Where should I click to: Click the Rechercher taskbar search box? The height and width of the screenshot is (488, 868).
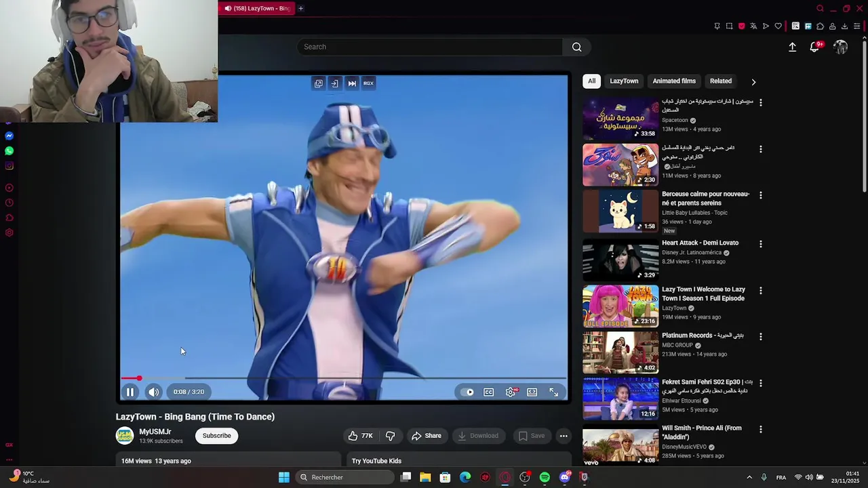345,477
